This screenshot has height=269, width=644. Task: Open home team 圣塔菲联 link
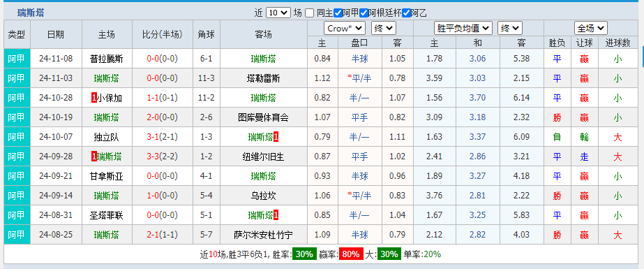[x=106, y=215]
